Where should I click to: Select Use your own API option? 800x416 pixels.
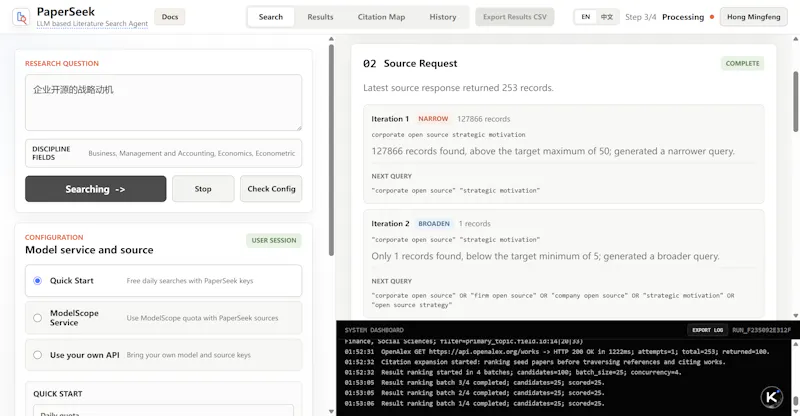pos(38,355)
